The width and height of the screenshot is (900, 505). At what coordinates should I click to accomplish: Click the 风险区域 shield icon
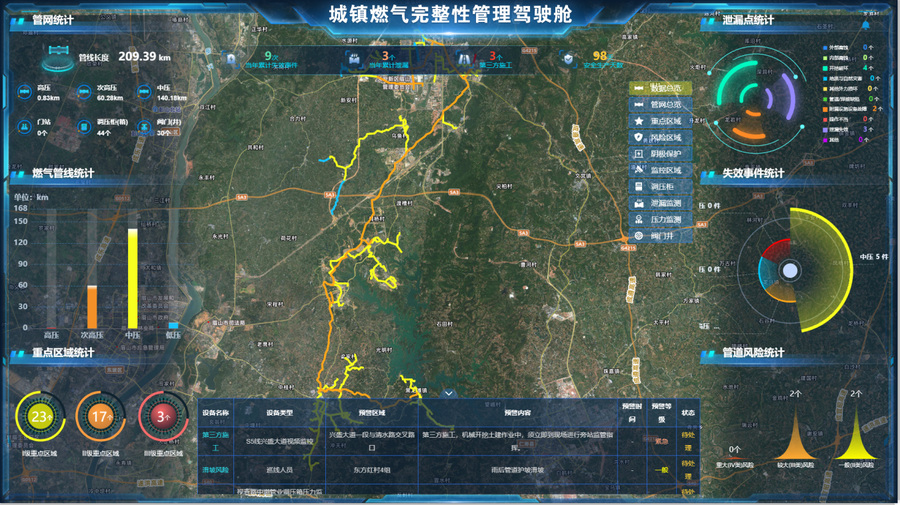coord(639,137)
